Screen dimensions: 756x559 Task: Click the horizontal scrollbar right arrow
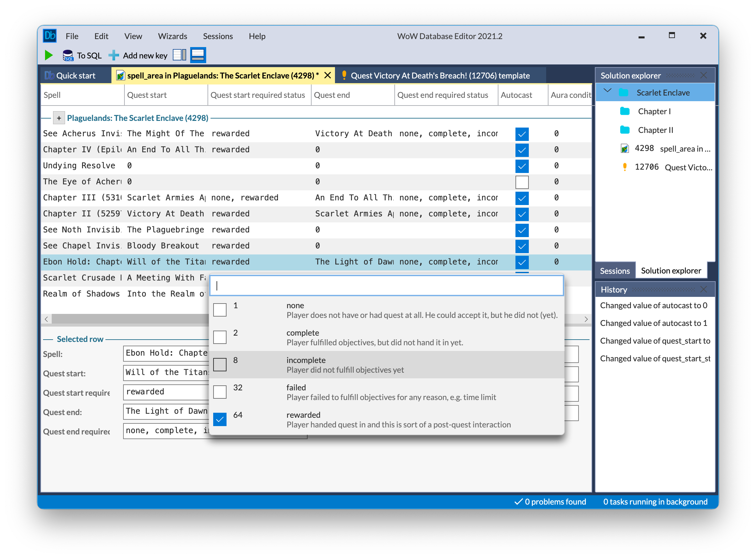coord(586,319)
